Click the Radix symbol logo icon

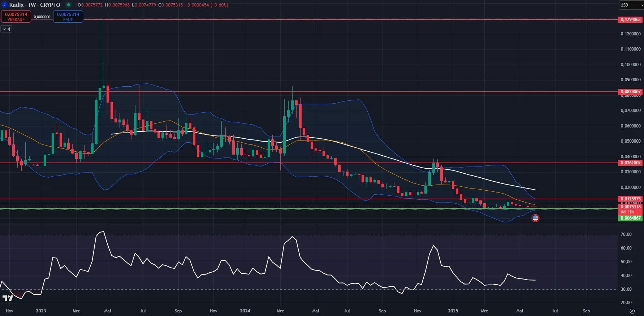(4, 5)
